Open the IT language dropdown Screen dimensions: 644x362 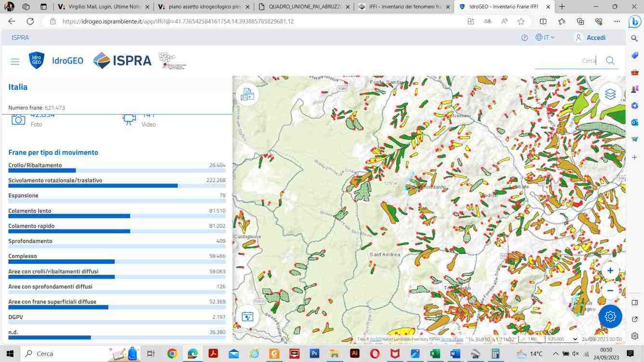point(545,38)
